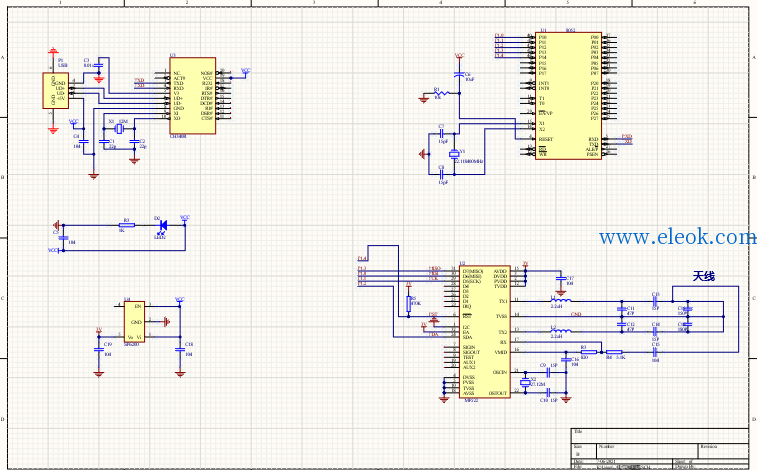
Task: Click the TXD net label left of CH340
Action: [x=139, y=81]
